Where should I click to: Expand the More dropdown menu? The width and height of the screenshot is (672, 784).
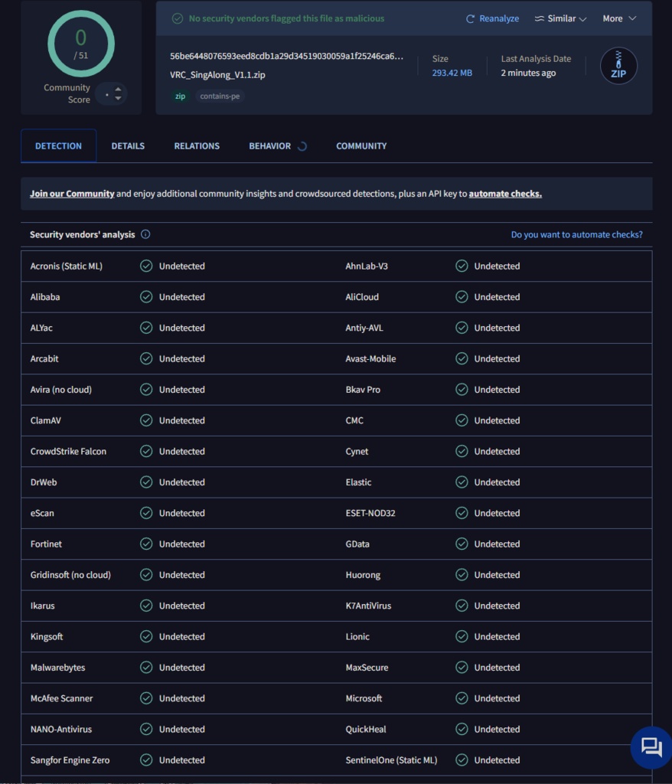[x=619, y=18]
